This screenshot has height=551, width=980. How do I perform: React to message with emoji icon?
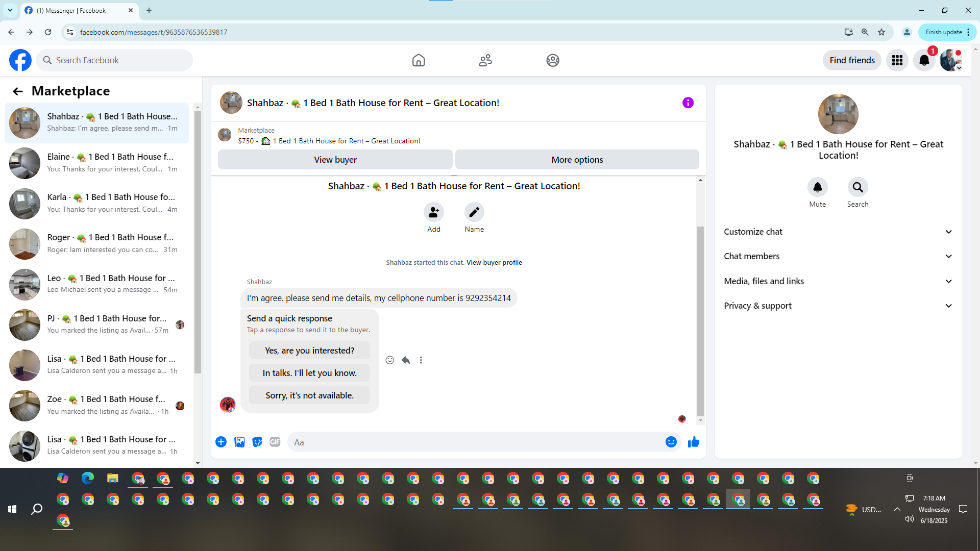pos(390,360)
